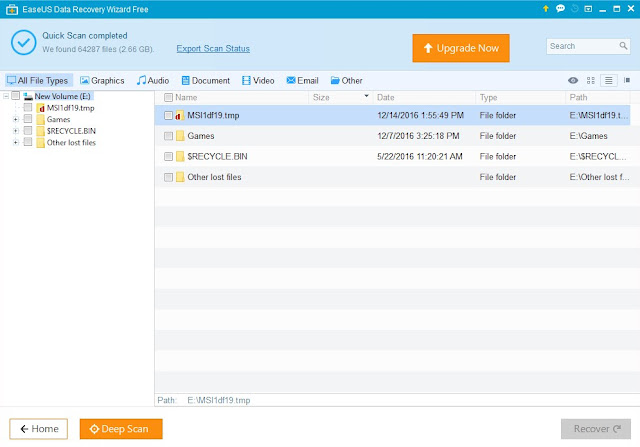Click the Recover button

pos(596,429)
